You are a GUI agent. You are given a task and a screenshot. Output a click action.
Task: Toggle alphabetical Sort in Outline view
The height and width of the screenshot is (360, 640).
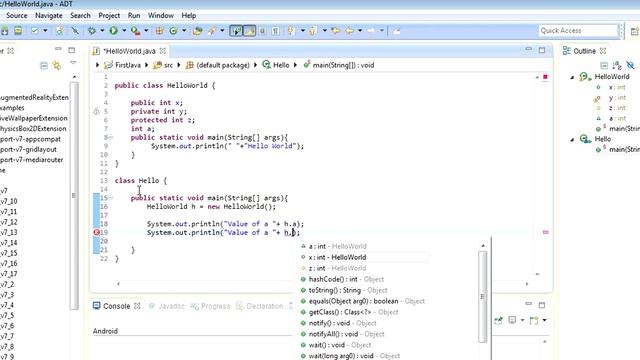click(x=617, y=65)
